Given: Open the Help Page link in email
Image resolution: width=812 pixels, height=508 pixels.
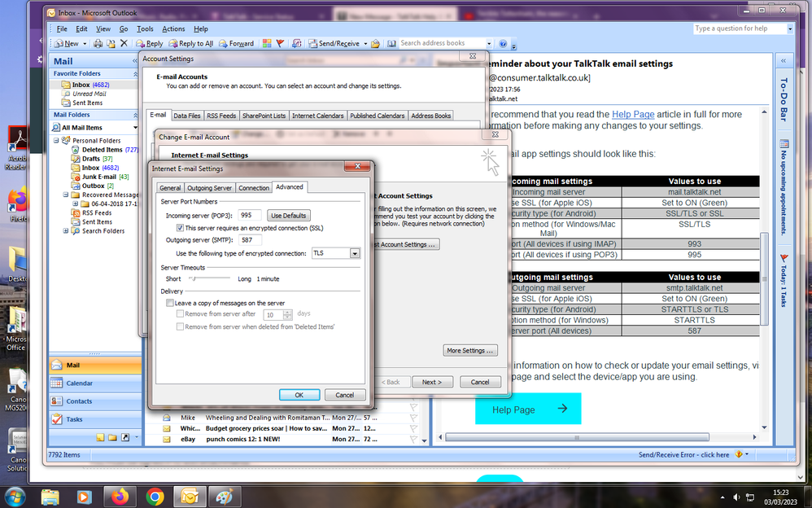Looking at the screenshot, I should pyautogui.click(x=633, y=115).
